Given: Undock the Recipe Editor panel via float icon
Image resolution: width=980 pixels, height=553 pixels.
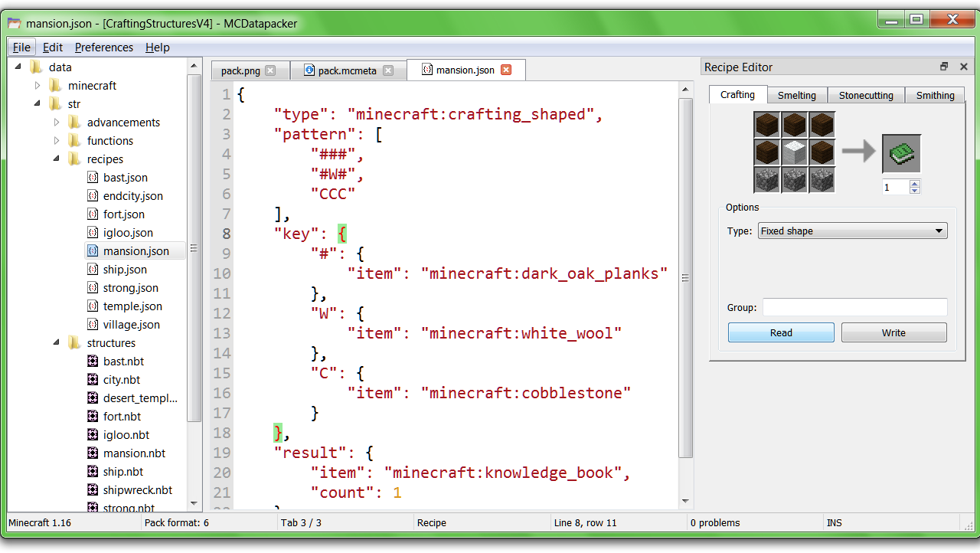Looking at the screenshot, I should [944, 67].
